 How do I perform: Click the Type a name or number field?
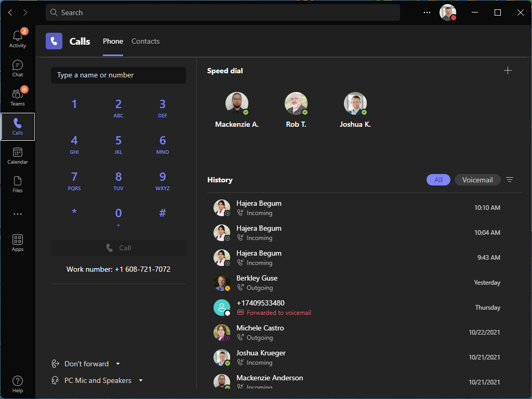point(118,75)
